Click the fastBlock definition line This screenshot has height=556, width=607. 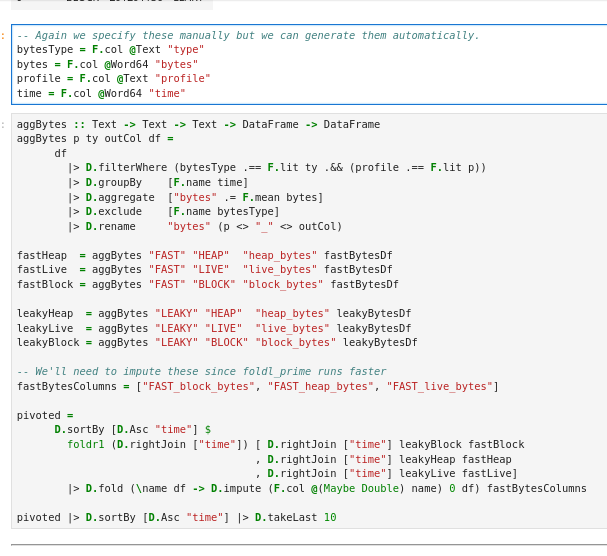pyautogui.click(x=207, y=284)
